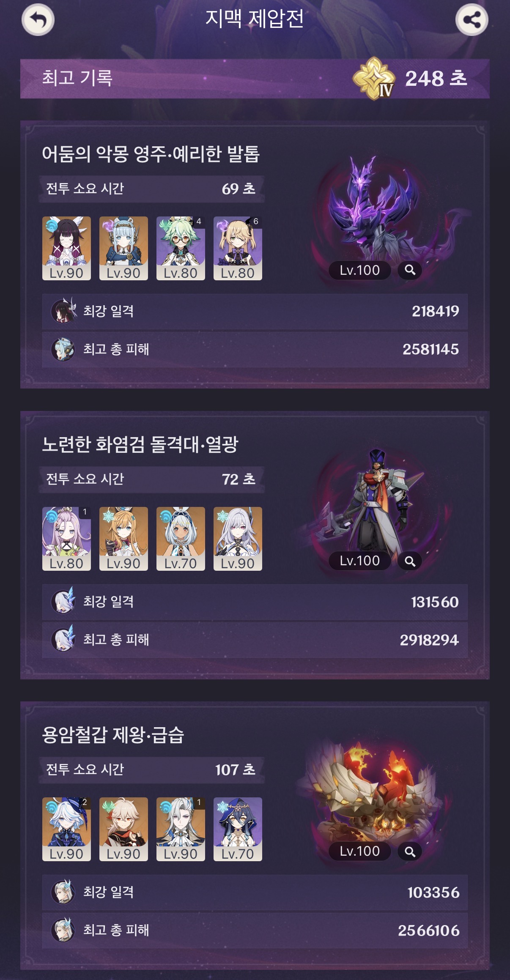Screen dimensions: 510x980
Task: Select the Lv.90 first character in team one
Action: (66, 248)
